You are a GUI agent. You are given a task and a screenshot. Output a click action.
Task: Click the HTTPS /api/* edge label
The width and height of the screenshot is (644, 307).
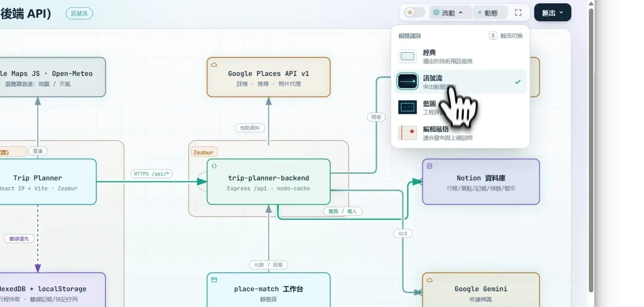point(151,174)
